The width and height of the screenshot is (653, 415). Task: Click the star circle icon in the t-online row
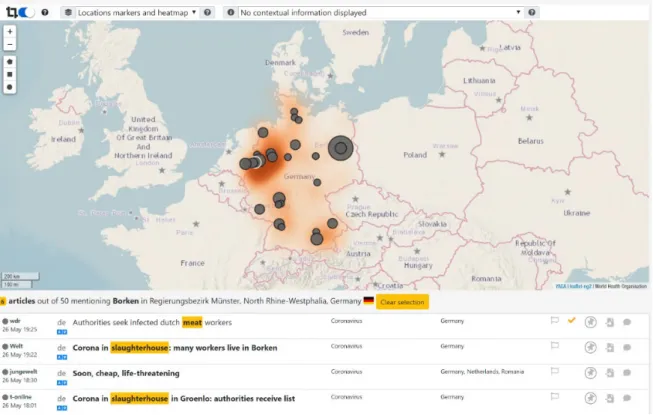click(x=591, y=398)
